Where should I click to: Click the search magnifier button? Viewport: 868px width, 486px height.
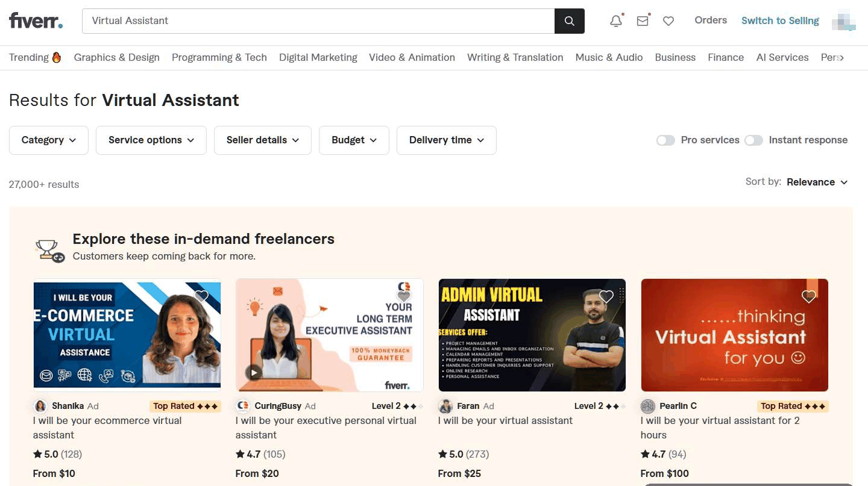569,21
